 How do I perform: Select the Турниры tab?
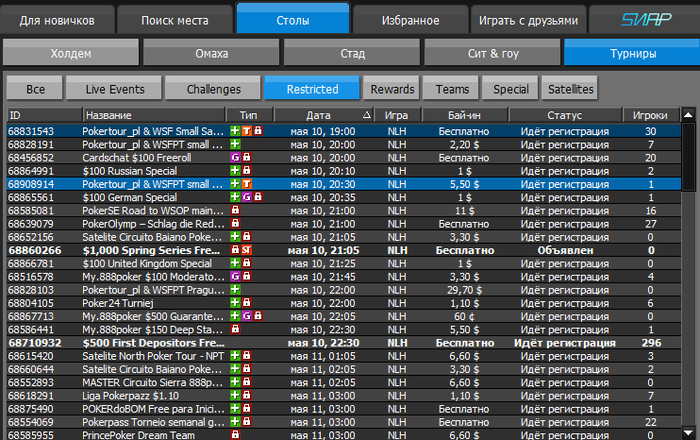633,53
